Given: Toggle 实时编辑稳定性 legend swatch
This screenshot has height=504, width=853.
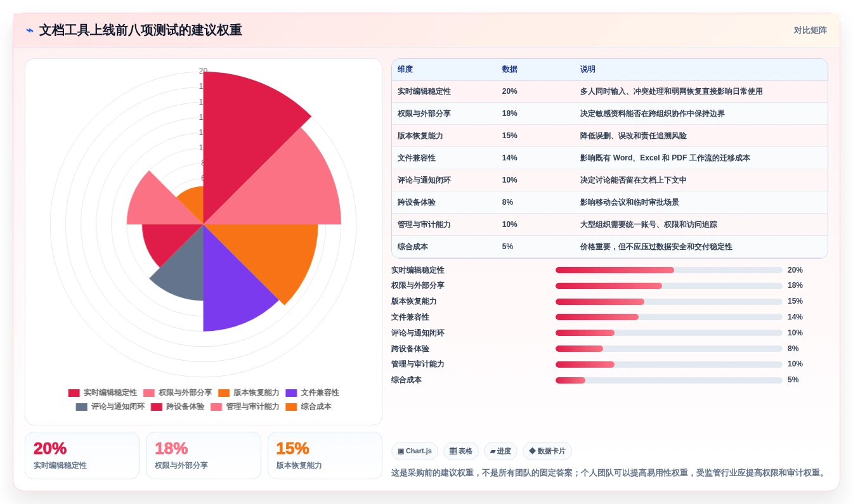Looking at the screenshot, I should (74, 393).
